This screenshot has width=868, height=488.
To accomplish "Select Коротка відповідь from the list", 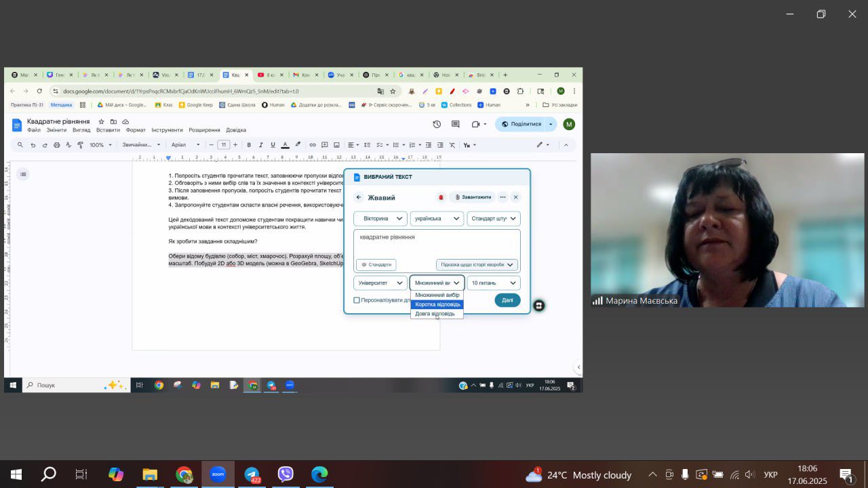I will [437, 304].
